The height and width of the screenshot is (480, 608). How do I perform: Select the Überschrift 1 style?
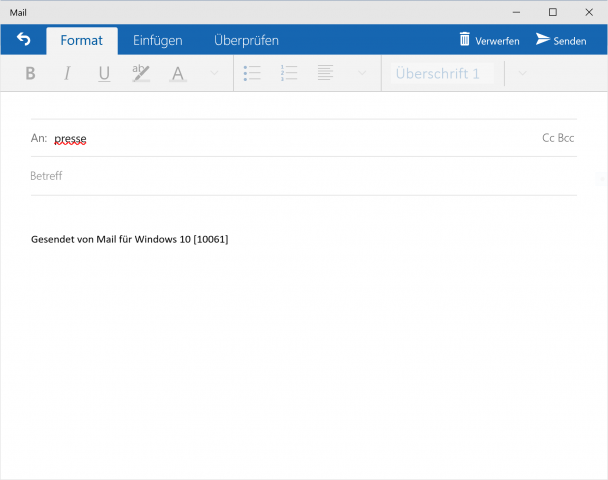click(442, 73)
